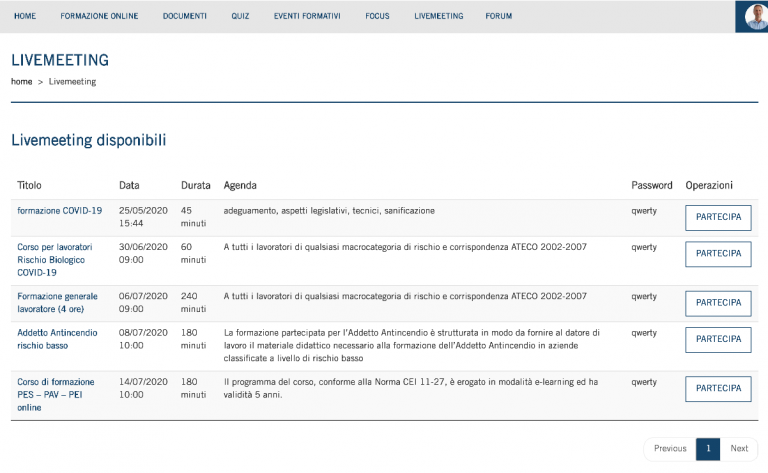768x473 pixels.
Task: Open the user profile avatar
Action: [x=755, y=16]
